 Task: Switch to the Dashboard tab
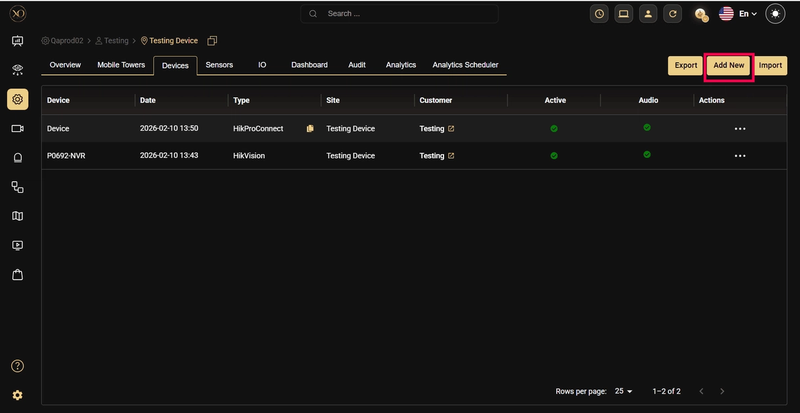coord(309,65)
